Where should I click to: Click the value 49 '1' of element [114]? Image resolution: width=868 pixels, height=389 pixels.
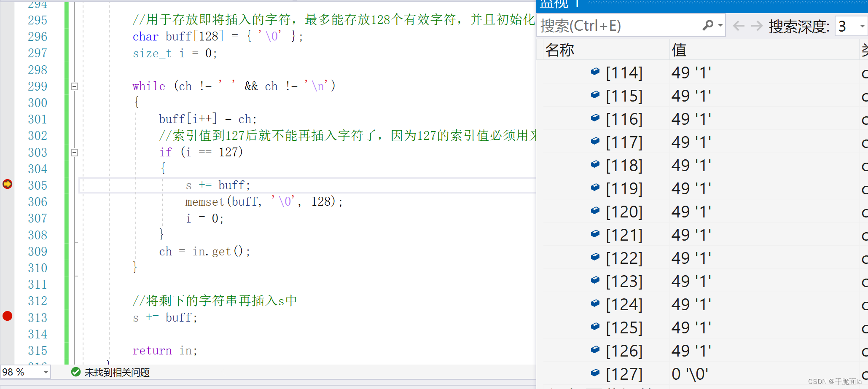click(x=691, y=72)
